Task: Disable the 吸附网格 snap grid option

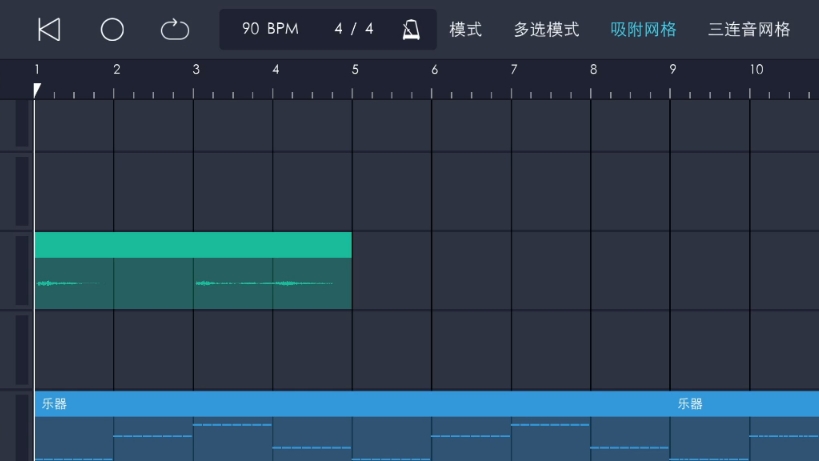Action: pos(643,30)
